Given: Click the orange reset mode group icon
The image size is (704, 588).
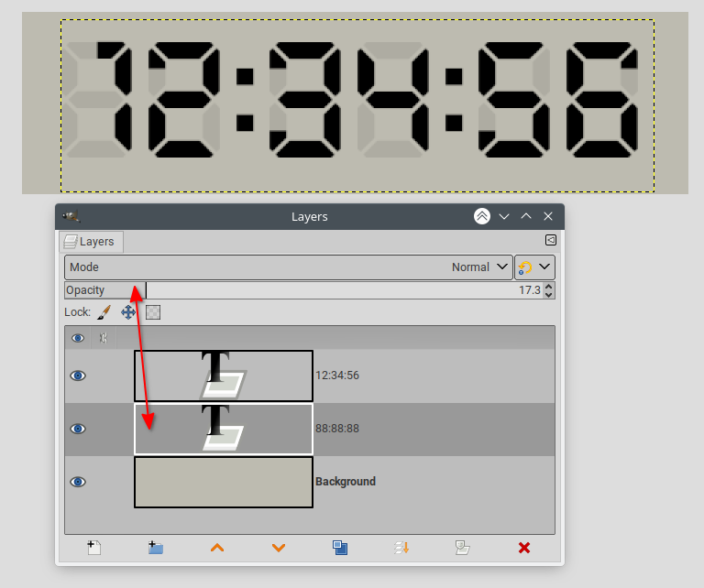Looking at the screenshot, I should (525, 267).
